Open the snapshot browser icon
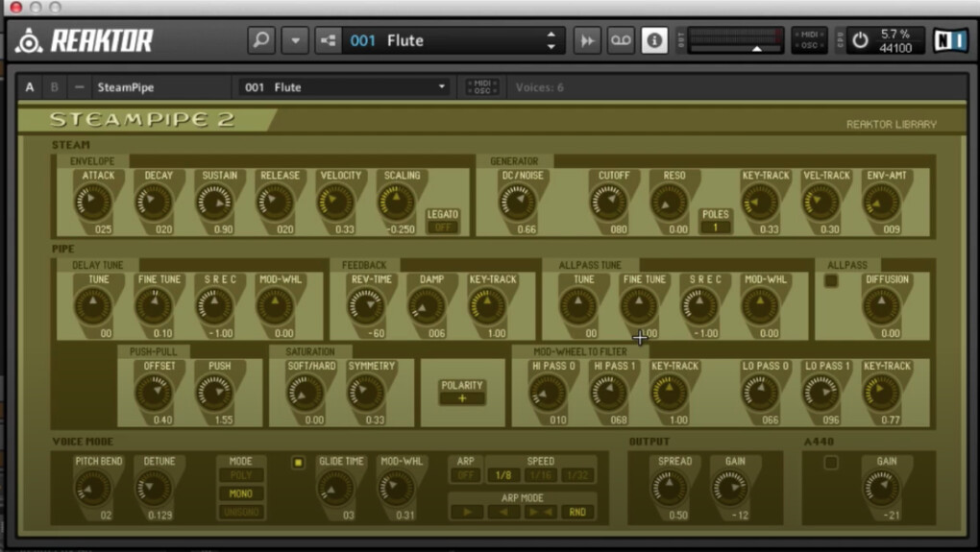 pyautogui.click(x=330, y=40)
